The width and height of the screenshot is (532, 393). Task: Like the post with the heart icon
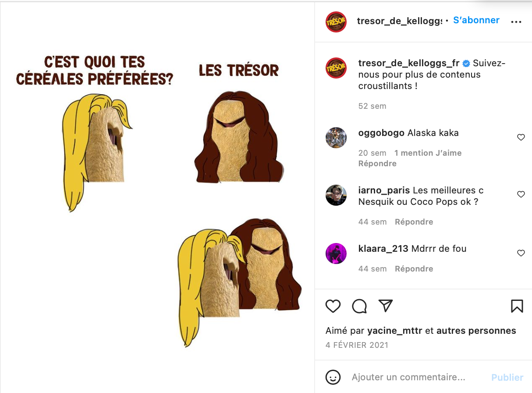point(333,306)
